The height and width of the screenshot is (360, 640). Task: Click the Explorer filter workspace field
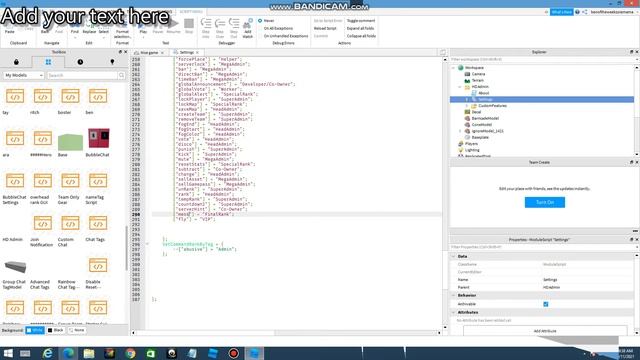[x=542, y=60]
